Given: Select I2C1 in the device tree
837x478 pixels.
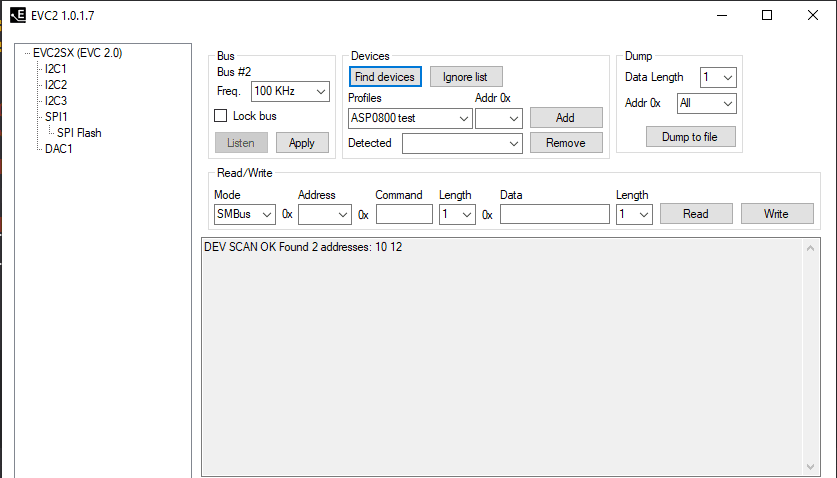Looking at the screenshot, I should 56,69.
